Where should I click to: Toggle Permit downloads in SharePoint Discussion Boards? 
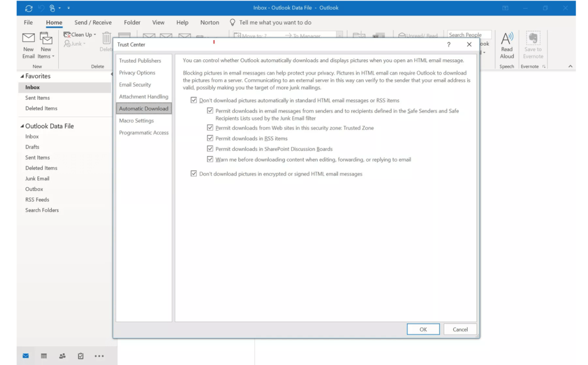pos(210,149)
